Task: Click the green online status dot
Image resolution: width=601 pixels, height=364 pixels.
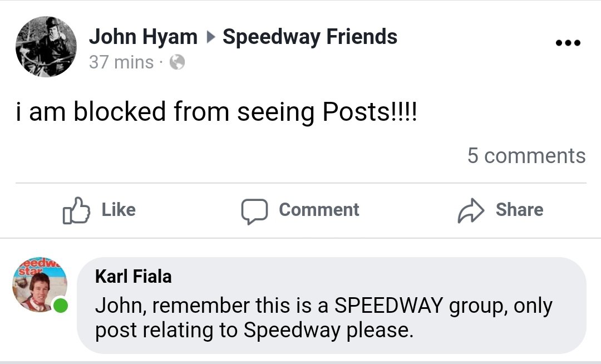Action: tap(60, 305)
